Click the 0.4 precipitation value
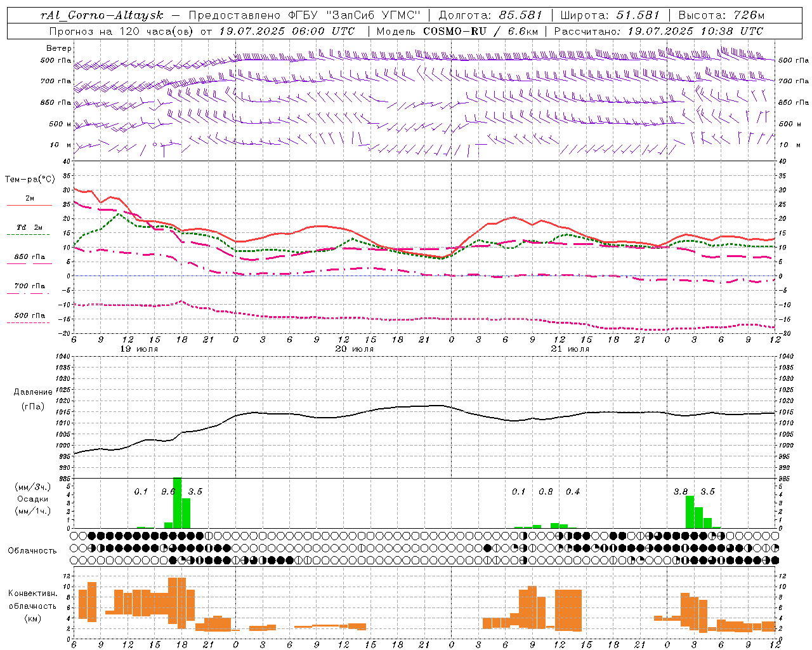Image resolution: width=812 pixels, height=650 pixels. (x=573, y=492)
